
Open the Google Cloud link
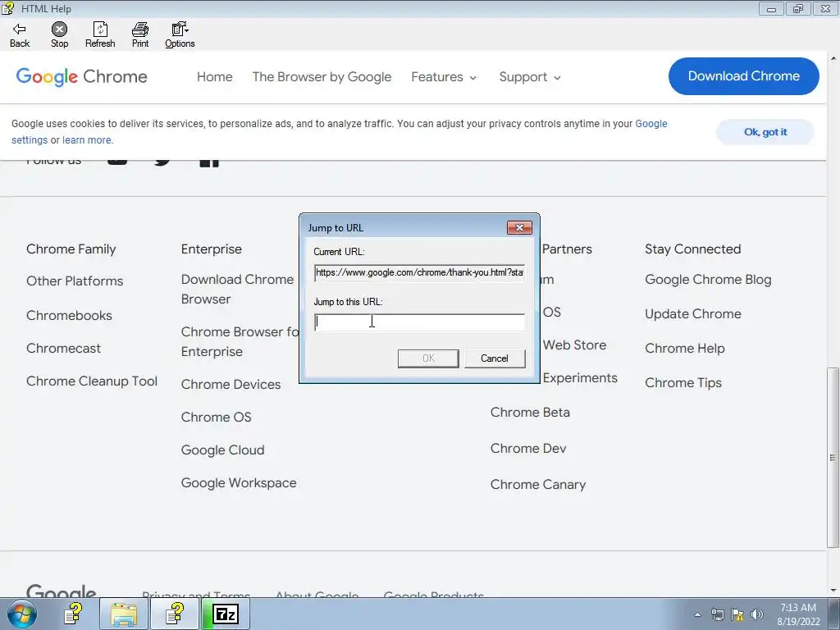click(223, 450)
